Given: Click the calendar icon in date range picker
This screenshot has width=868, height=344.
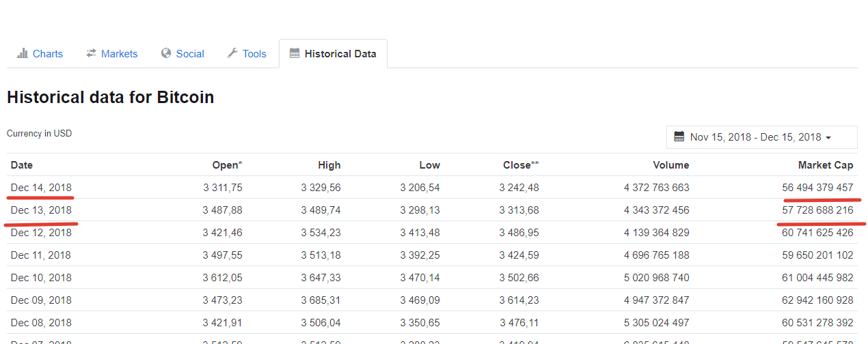Looking at the screenshot, I should [x=679, y=137].
